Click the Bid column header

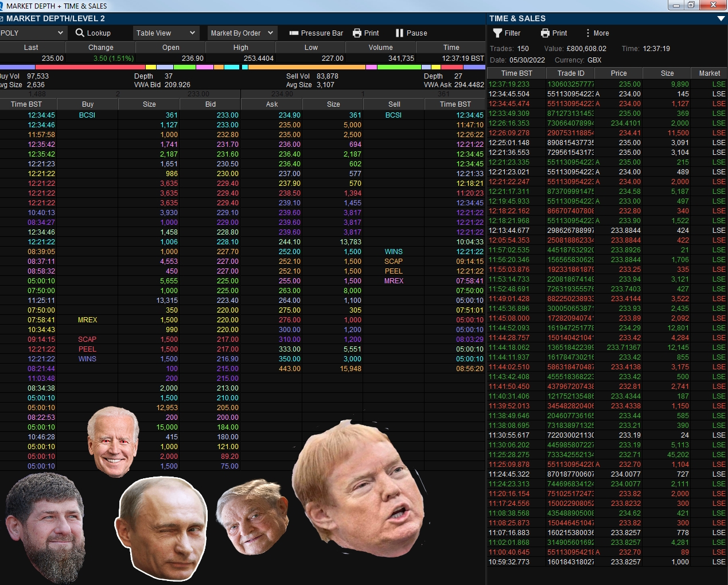tap(211, 104)
